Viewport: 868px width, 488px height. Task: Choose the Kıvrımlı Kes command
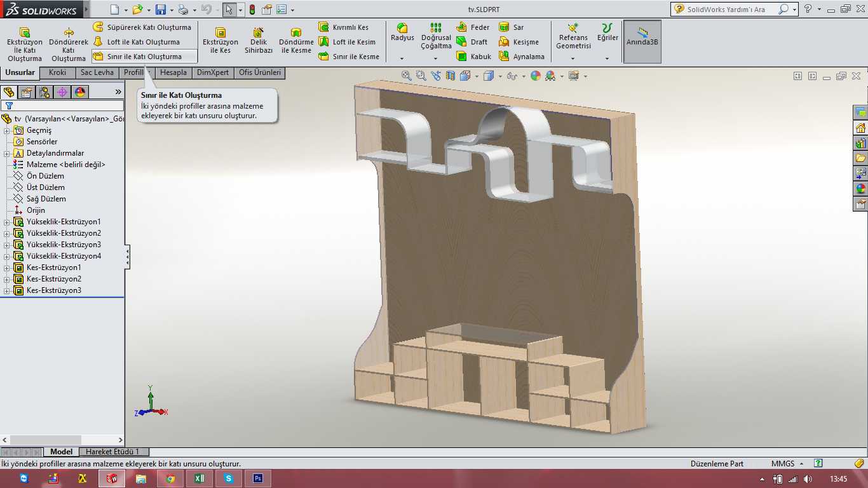coord(343,27)
